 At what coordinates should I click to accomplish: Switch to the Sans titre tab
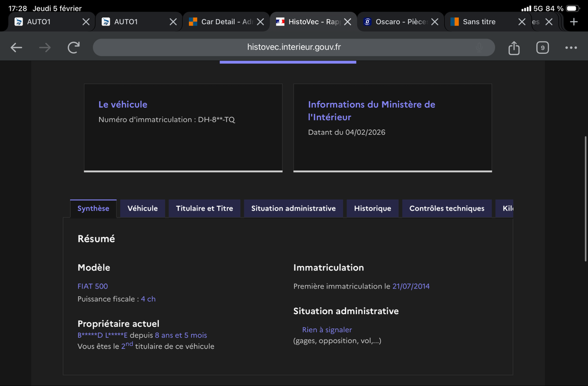[x=479, y=22]
